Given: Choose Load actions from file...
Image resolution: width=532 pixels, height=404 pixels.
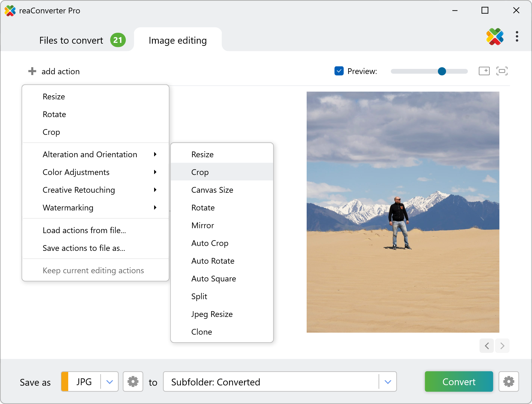Looking at the screenshot, I should [x=84, y=230].
